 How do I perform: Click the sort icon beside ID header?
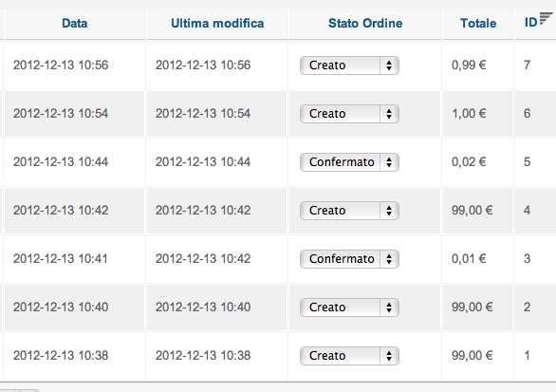coord(547,18)
